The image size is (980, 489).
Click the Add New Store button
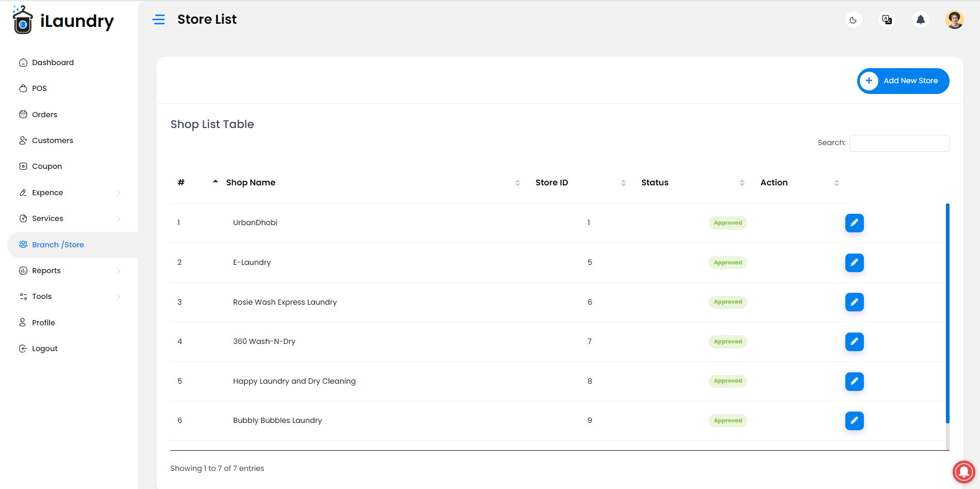click(903, 81)
